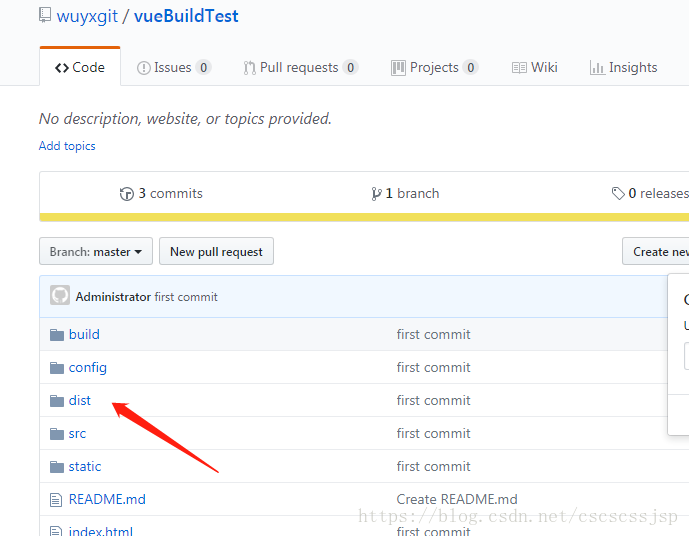View the 3 commits history

tap(161, 193)
